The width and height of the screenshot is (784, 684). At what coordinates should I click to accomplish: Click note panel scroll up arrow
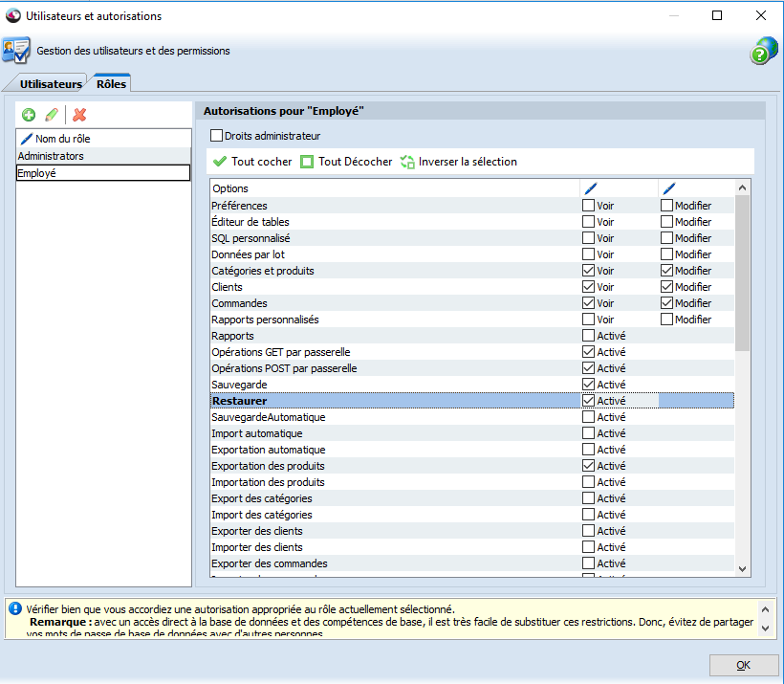[x=766, y=609]
